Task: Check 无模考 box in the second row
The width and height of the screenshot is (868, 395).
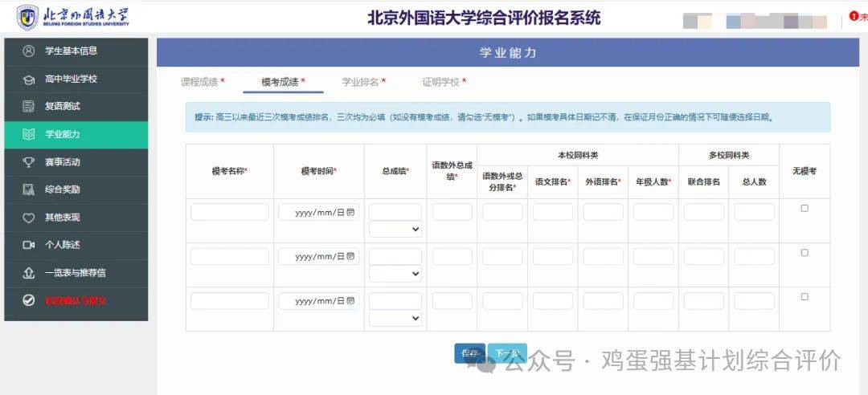Action: (x=805, y=253)
